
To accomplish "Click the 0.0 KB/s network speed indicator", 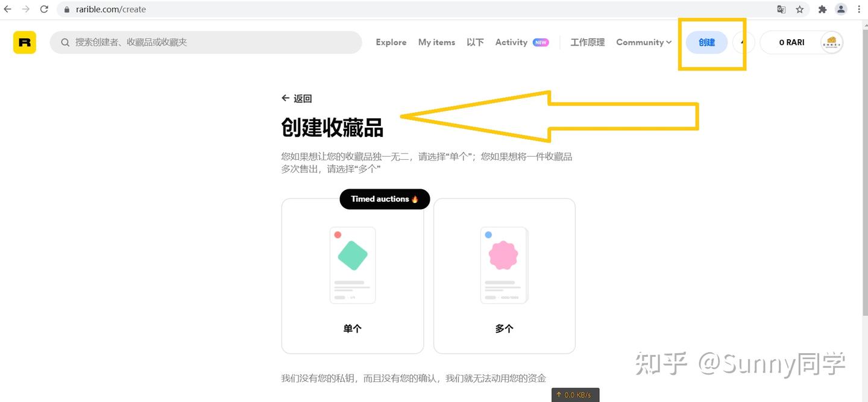I will pyautogui.click(x=575, y=395).
